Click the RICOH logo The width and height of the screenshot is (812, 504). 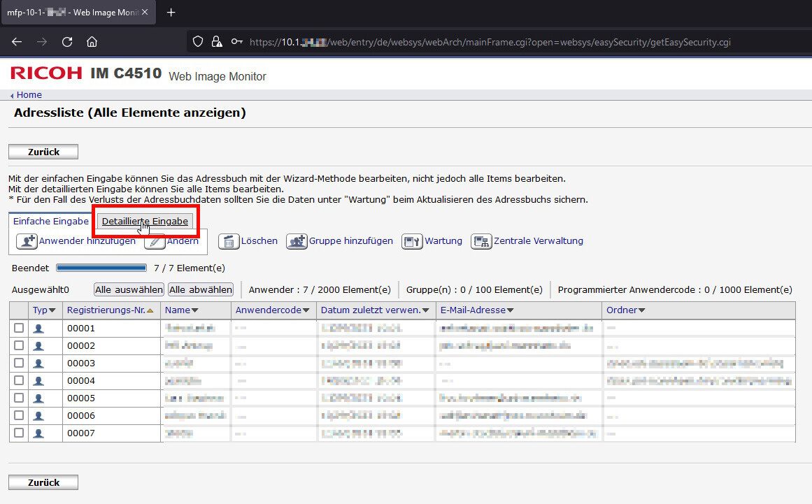[x=46, y=73]
